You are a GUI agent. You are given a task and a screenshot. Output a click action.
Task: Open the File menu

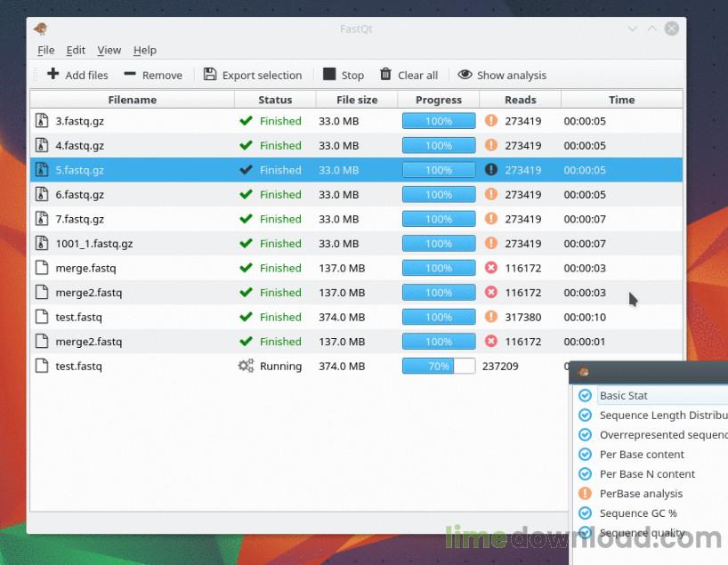(46, 50)
